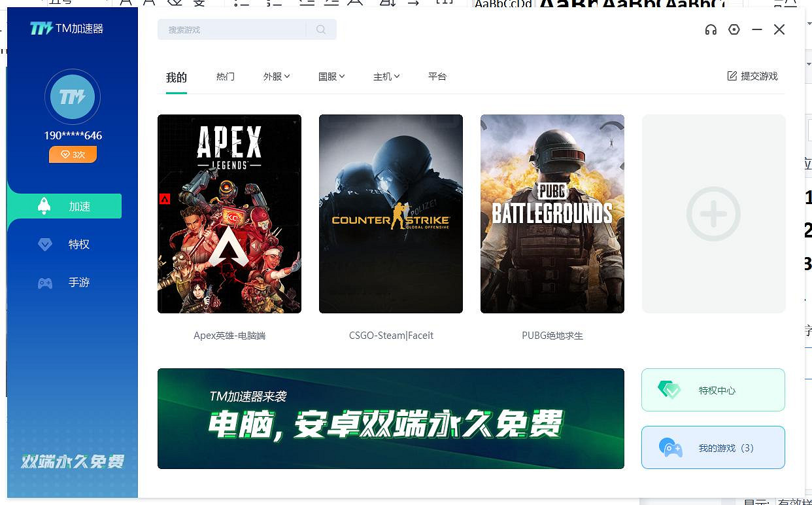This screenshot has height=505, width=812.
Task: Expand the 主机 console dropdown
Action: tap(396, 76)
